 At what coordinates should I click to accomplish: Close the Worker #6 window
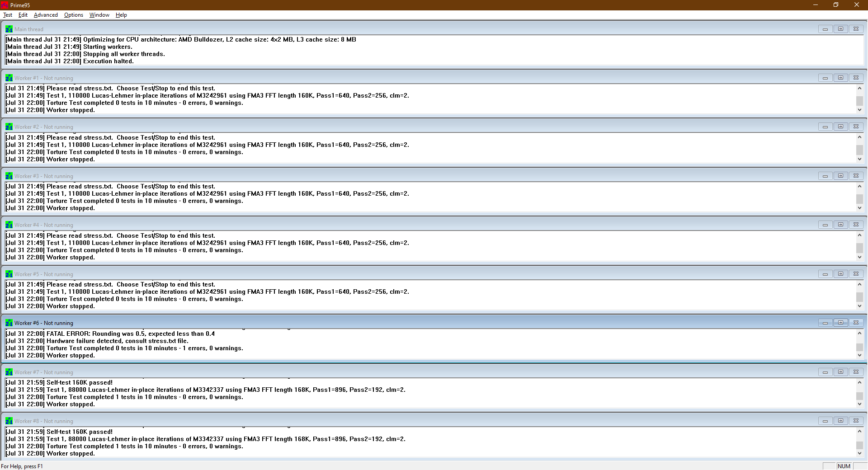pos(856,323)
